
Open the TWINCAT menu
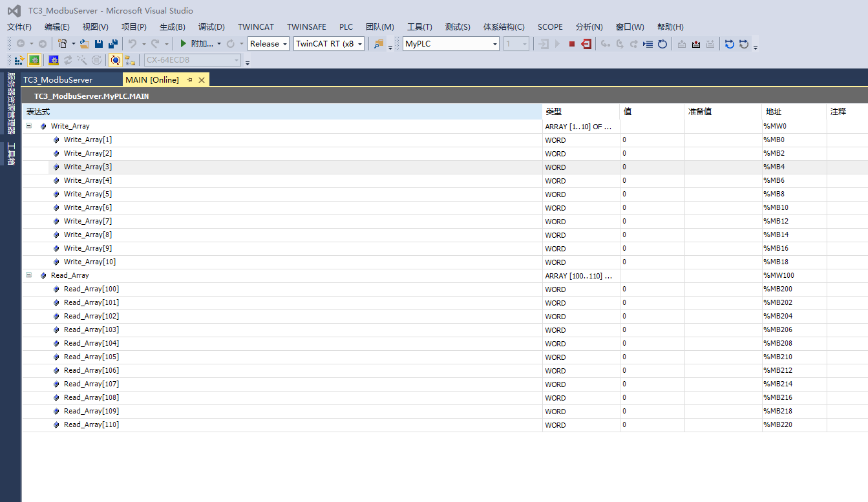pyautogui.click(x=256, y=26)
